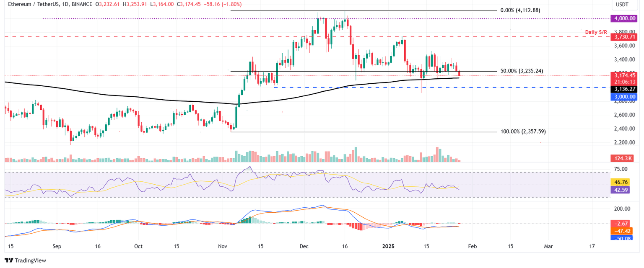Click the Oct label on time axis
The image size is (644, 268).
point(138,247)
